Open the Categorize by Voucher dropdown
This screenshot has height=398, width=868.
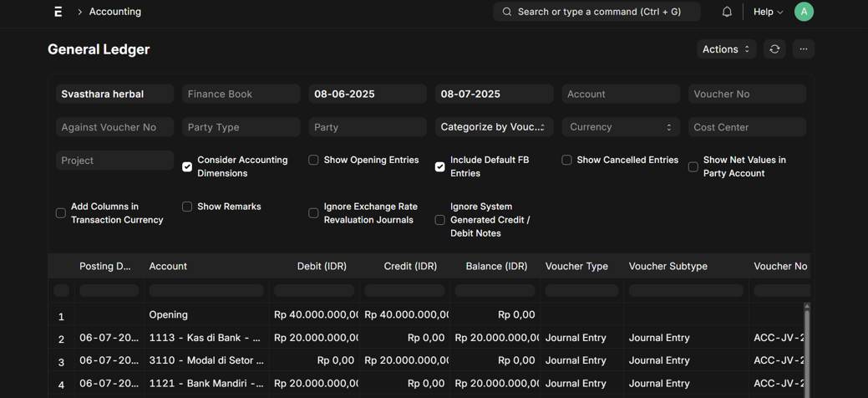[x=494, y=127]
